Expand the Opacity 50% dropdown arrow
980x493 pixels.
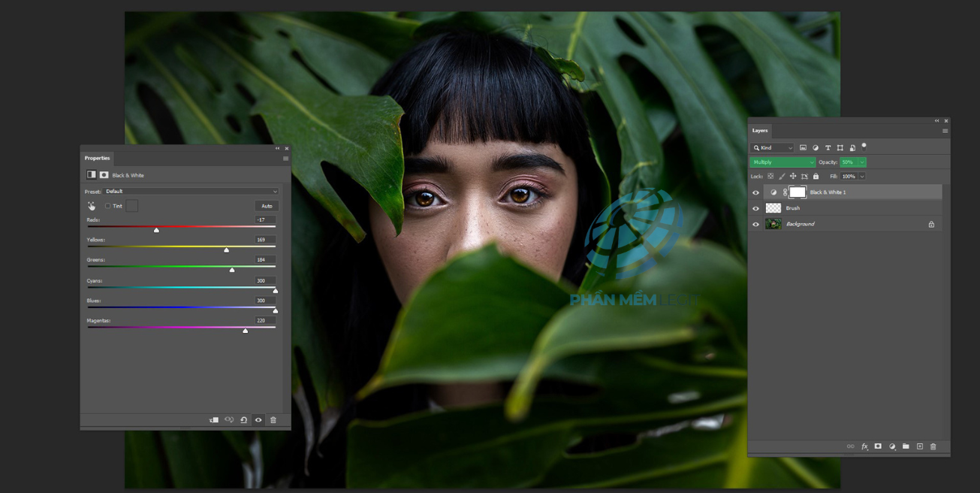coord(861,162)
